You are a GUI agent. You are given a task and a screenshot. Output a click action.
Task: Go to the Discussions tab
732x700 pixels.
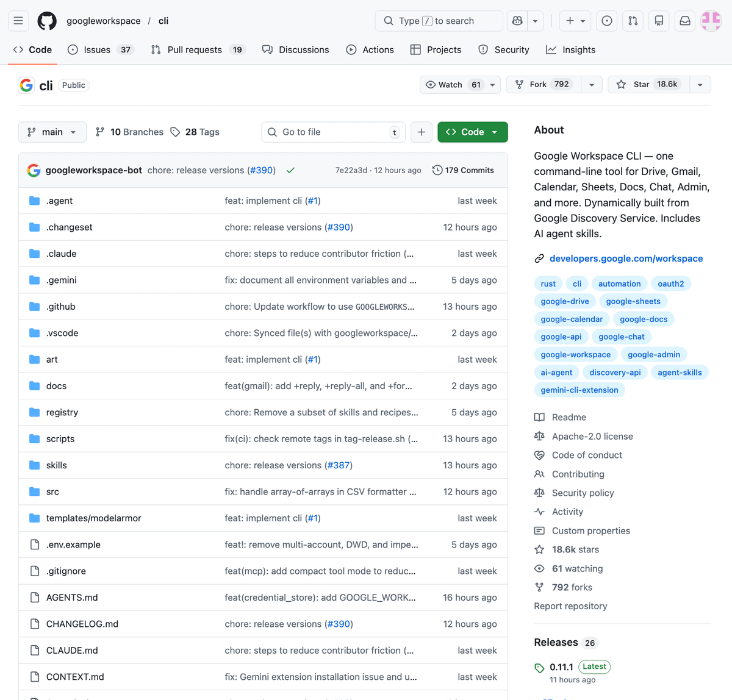click(296, 50)
